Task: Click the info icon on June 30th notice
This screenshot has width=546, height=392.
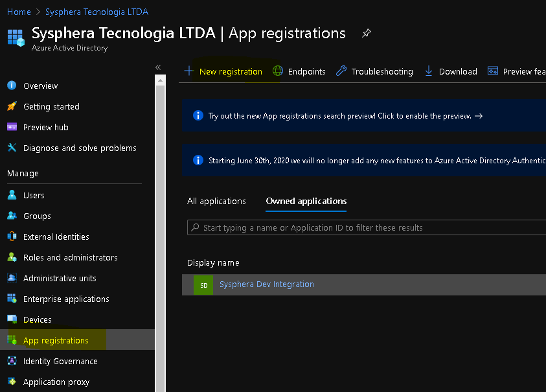Action: [x=198, y=160]
